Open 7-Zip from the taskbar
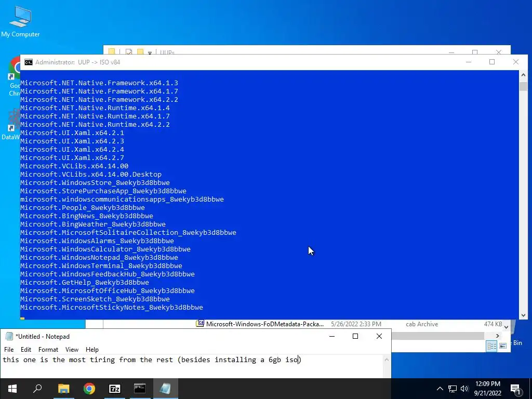The width and height of the screenshot is (532, 399). coord(115,389)
